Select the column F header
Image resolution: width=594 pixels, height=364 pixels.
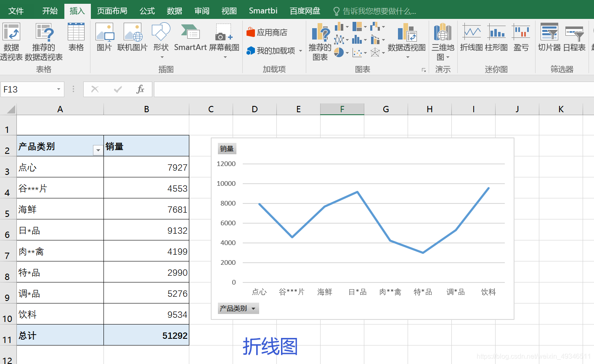pyautogui.click(x=342, y=109)
